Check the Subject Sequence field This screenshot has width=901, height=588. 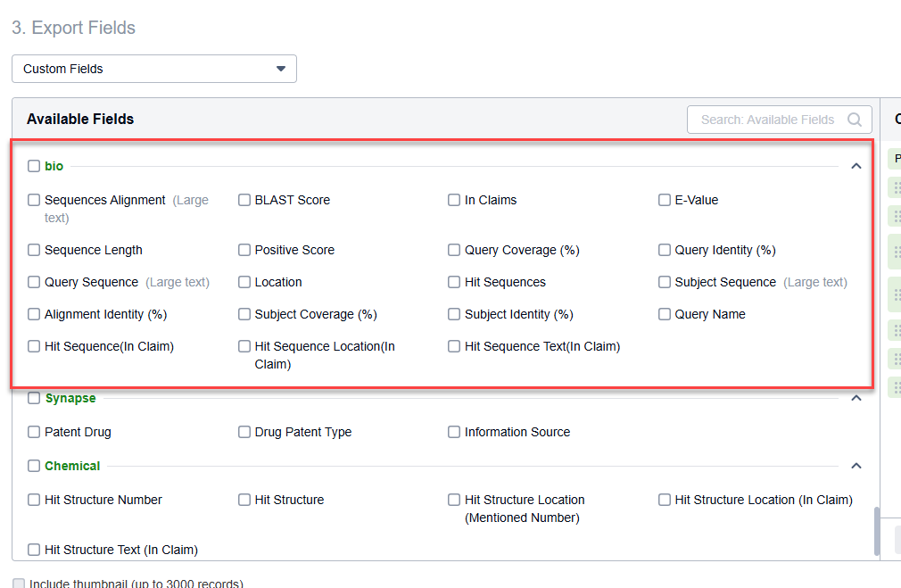pyautogui.click(x=665, y=282)
